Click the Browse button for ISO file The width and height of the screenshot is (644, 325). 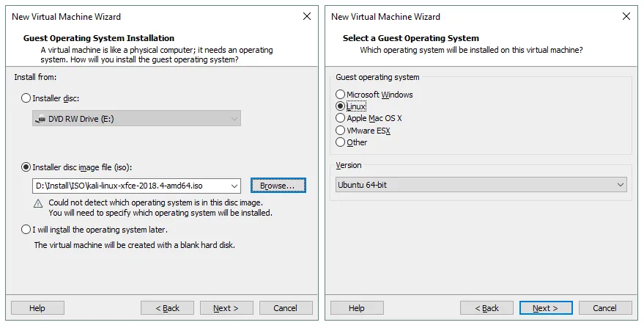[278, 186]
